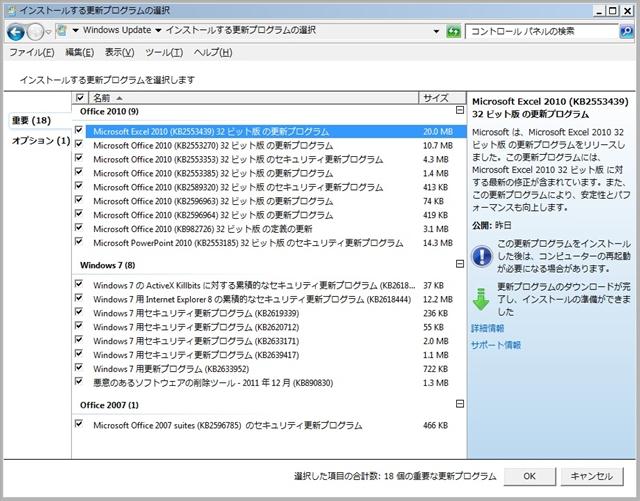
Task: Click the Back navigation arrow button
Action: 16,32
